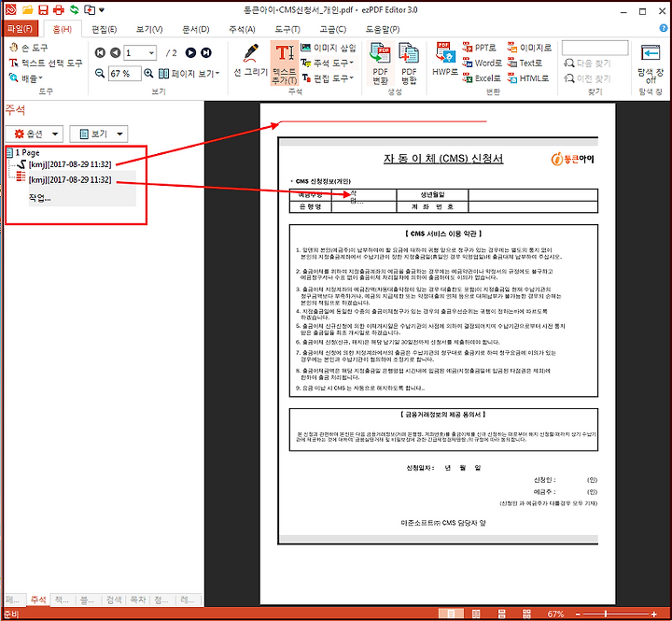672x621 pixels.
Task: Convert to Text (Text로)
Action: click(x=525, y=64)
